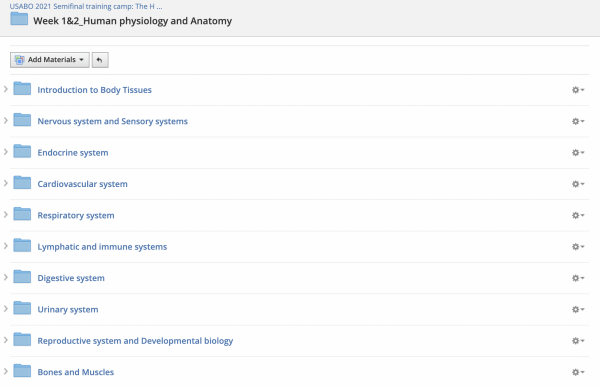Screen dimensions: 600x387
Task: Expand the Reproductive system folder chevron
Action: 6,340
